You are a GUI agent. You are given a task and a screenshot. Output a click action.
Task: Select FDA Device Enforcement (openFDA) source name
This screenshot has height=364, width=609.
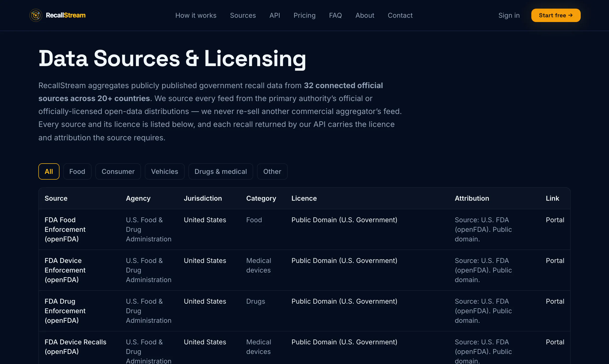pyautogui.click(x=65, y=270)
